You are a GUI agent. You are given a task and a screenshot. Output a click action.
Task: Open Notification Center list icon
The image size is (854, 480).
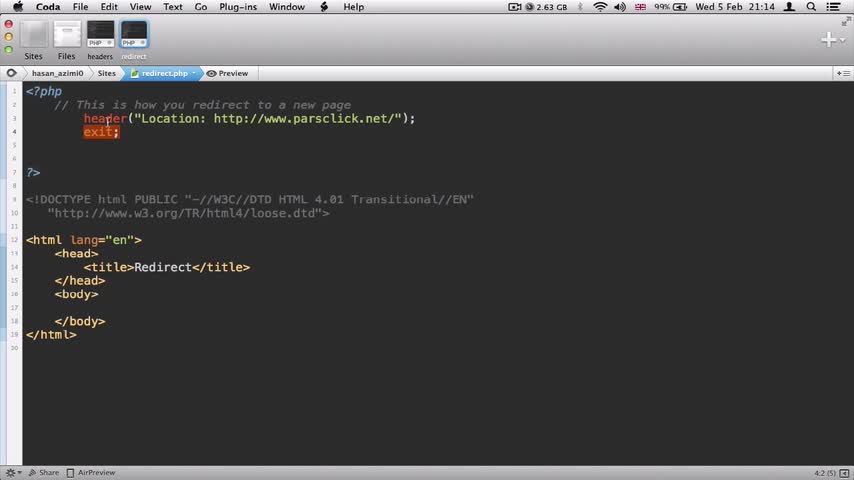(x=833, y=7)
